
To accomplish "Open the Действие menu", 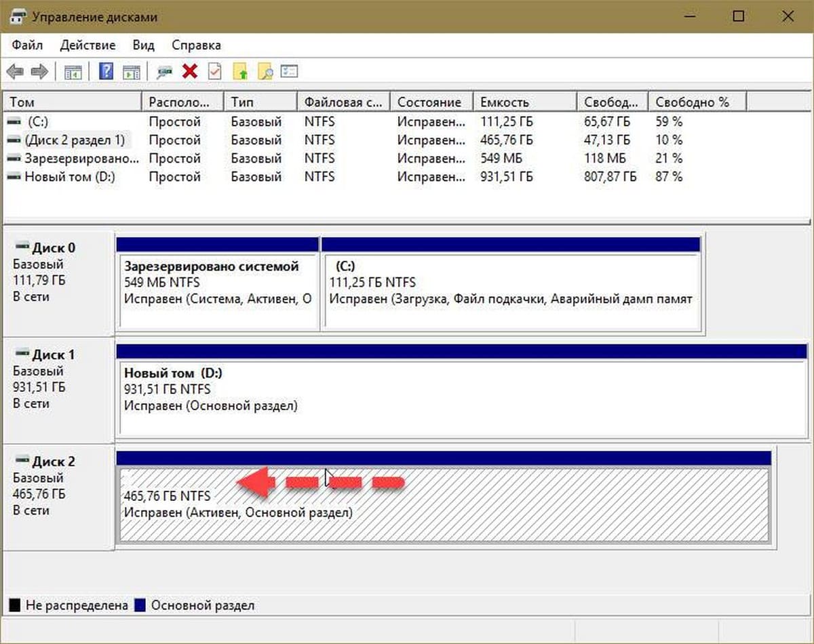I will 88,45.
